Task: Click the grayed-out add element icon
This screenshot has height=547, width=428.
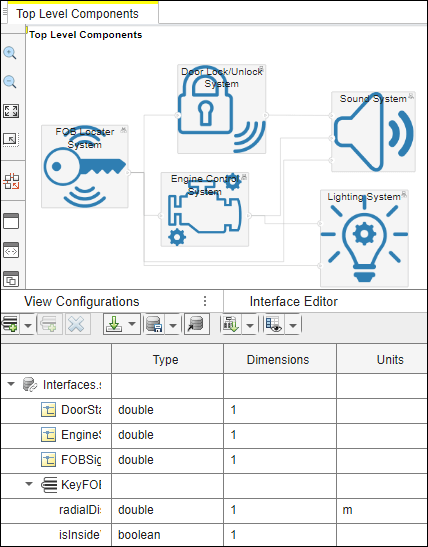Action: [x=50, y=324]
